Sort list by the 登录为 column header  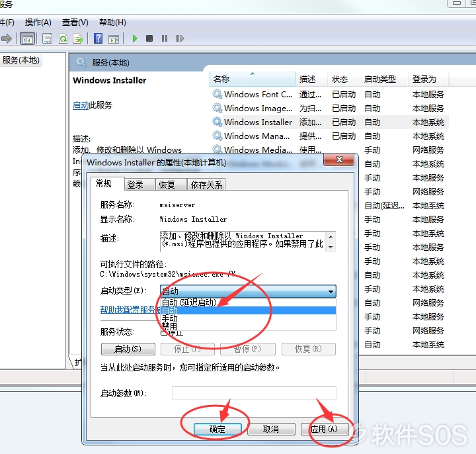pyautogui.click(x=428, y=79)
